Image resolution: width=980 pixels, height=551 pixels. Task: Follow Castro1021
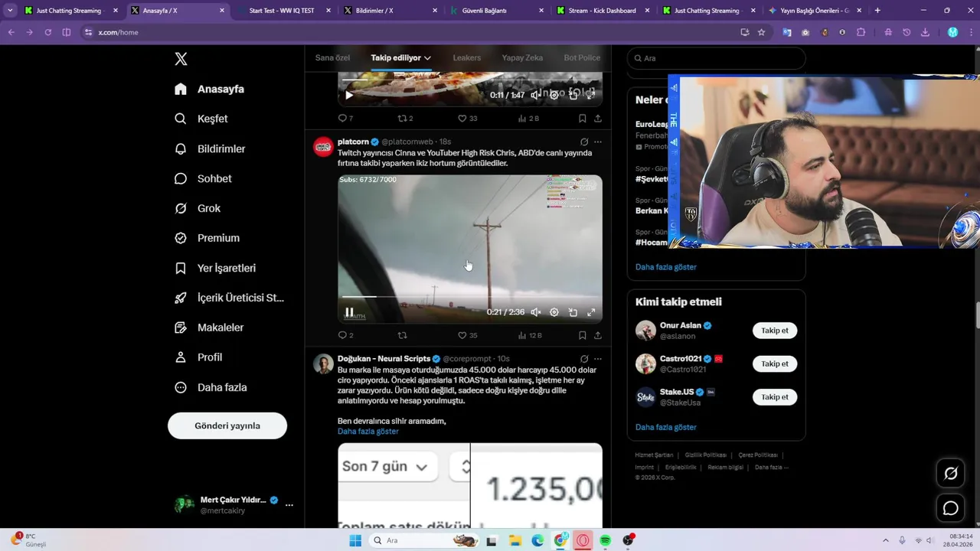[775, 364]
